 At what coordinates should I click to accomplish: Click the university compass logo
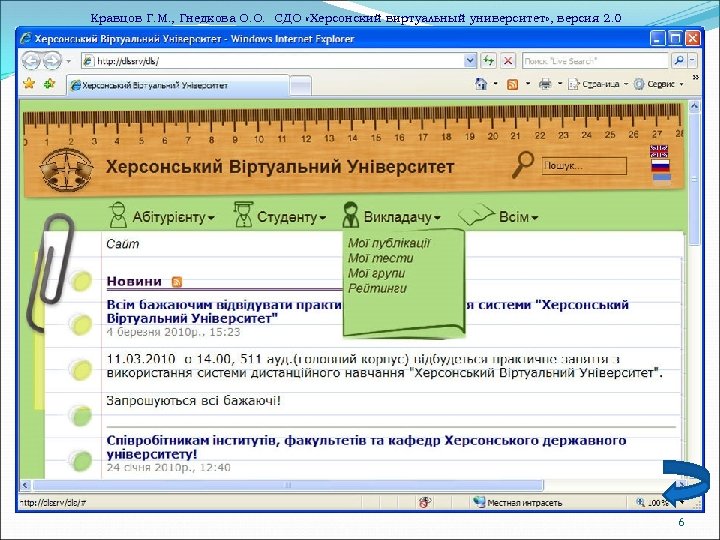[67, 170]
